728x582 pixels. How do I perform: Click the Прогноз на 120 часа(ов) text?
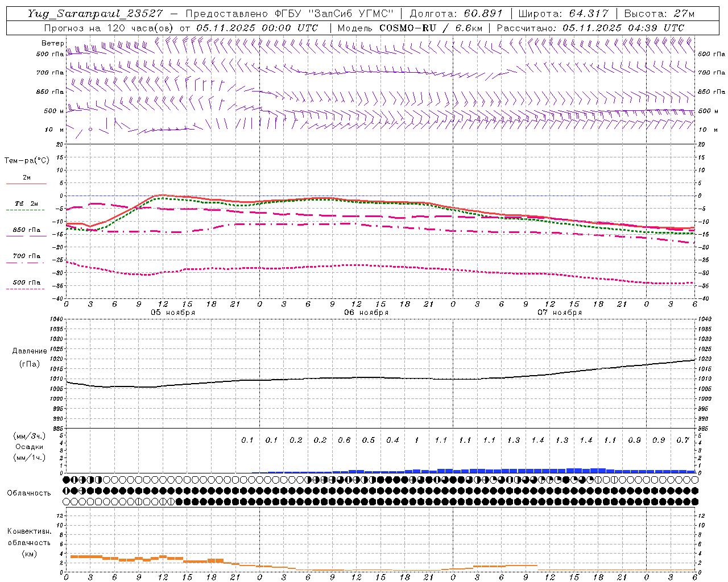point(109,28)
